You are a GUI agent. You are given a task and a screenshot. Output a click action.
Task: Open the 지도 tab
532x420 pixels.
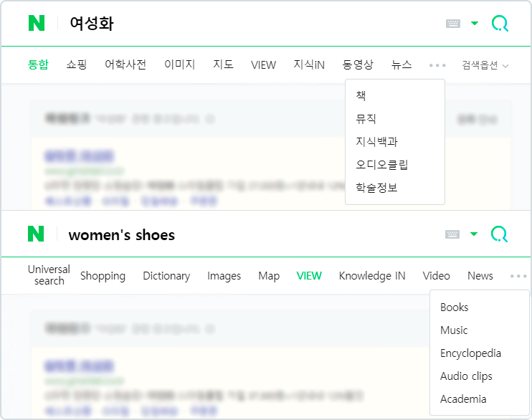pos(223,65)
